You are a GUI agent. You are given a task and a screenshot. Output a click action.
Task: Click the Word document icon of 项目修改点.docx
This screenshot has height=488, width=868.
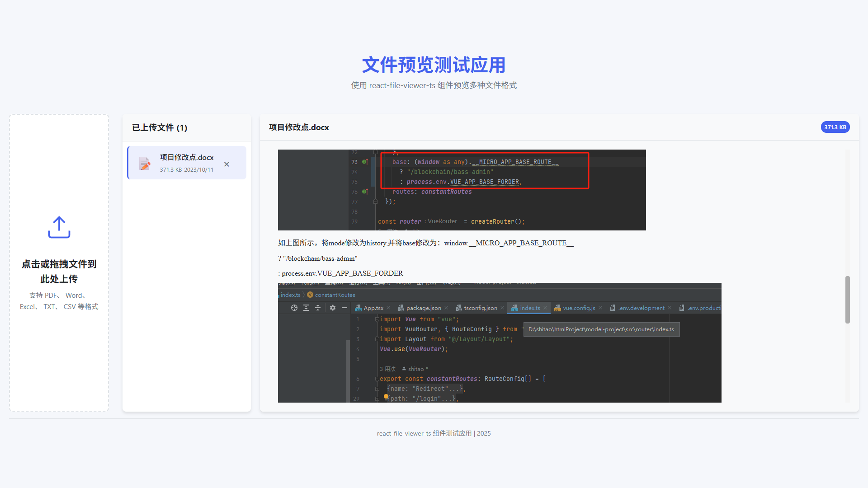[x=145, y=164]
